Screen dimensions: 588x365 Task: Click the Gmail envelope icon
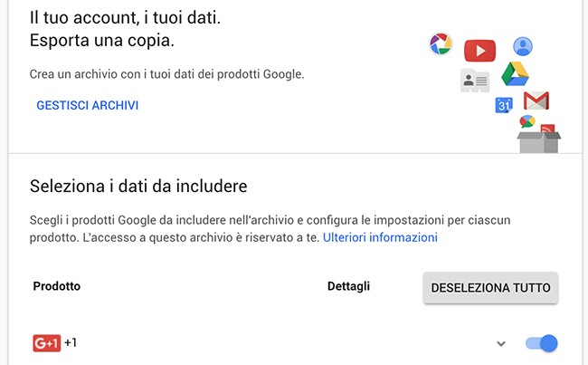(536, 101)
